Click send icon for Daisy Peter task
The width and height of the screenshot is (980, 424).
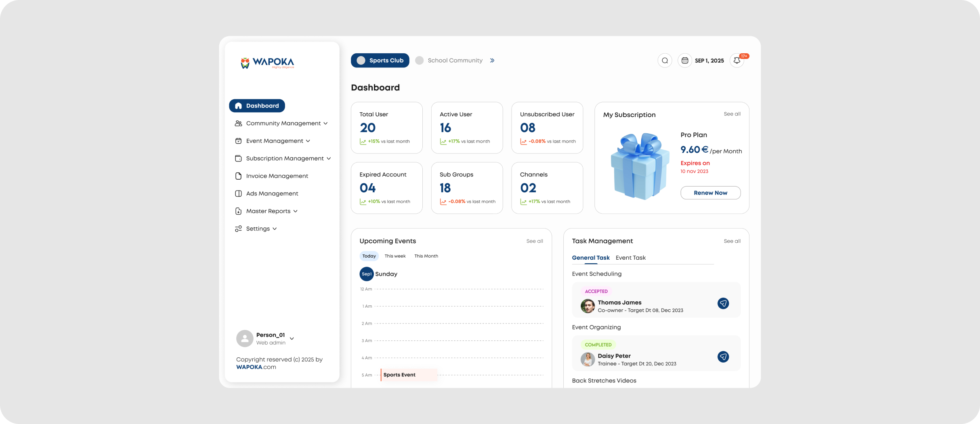[723, 357]
